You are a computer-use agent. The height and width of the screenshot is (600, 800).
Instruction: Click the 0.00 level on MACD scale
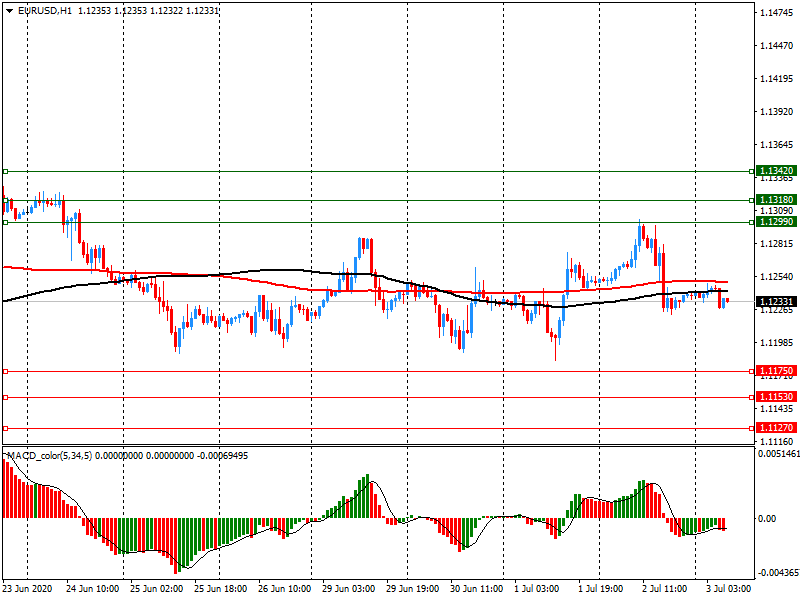[769, 518]
